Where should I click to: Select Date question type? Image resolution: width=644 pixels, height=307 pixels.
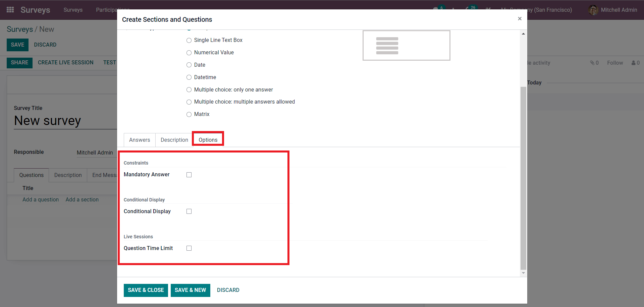click(x=189, y=65)
